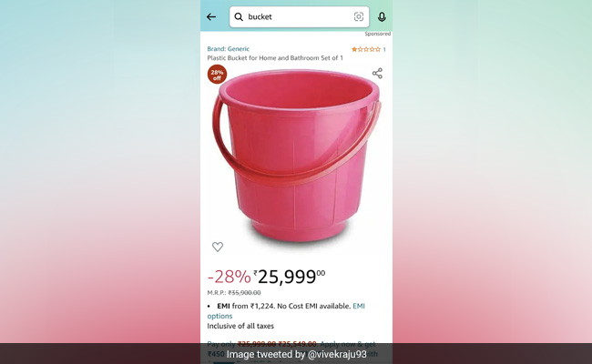This screenshot has height=364, width=592.
Task: Click the -28% discount text
Action: (x=229, y=277)
